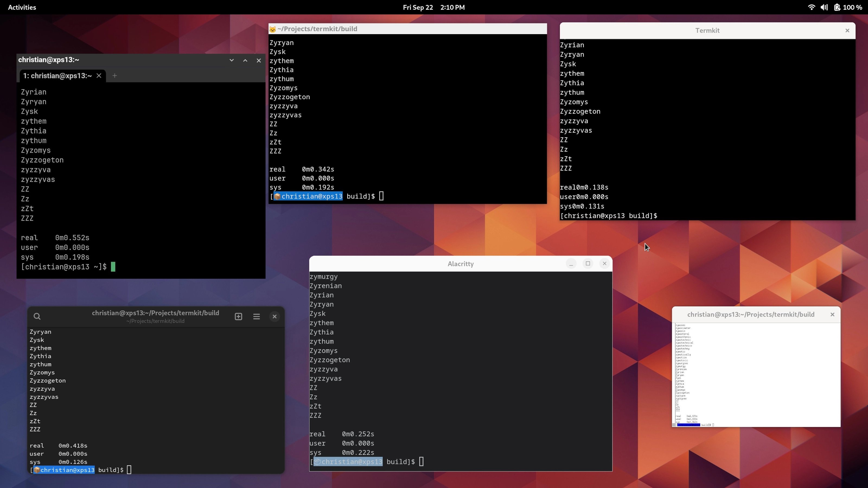Click volume speaker icon in top bar
Screen dimensions: 868x488
[824, 7]
